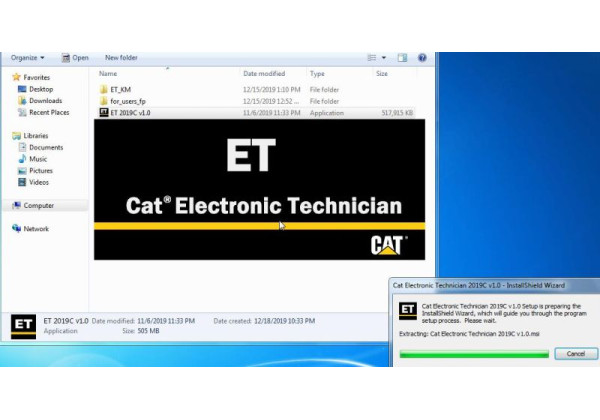
Task: Open the ET_KM folder
Action: point(120,89)
